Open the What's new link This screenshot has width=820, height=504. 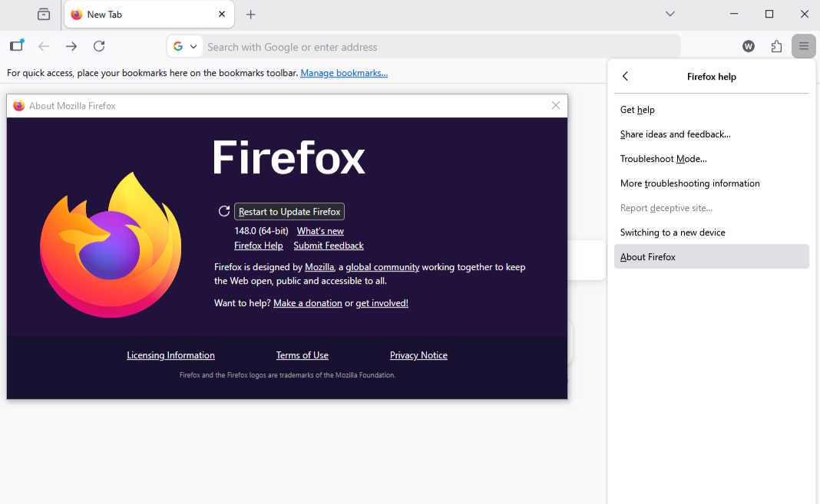pos(320,230)
